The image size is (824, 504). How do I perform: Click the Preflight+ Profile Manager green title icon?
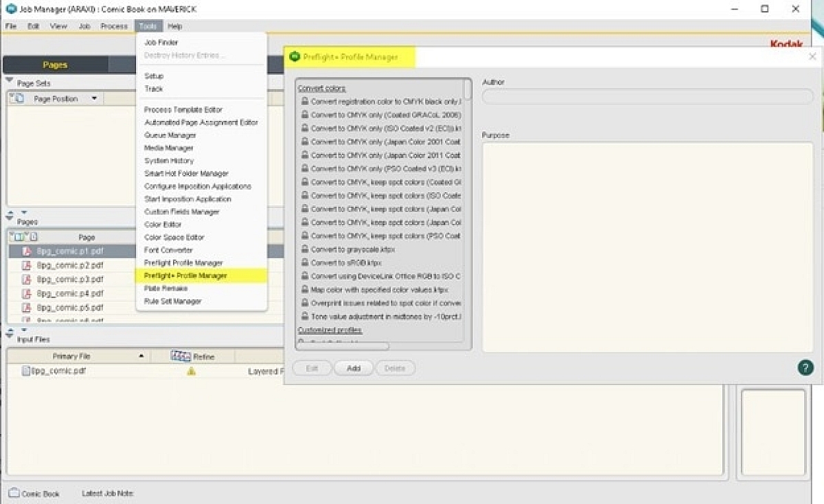pyautogui.click(x=295, y=57)
